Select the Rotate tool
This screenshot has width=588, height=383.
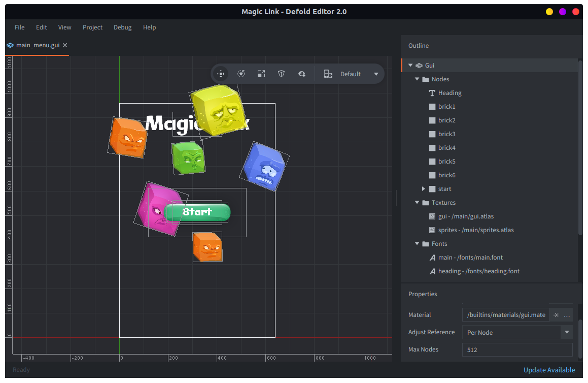241,74
